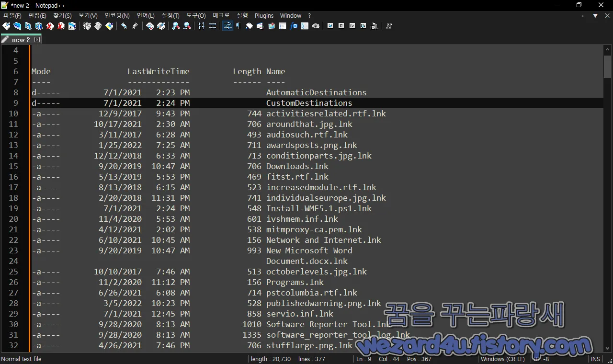Screen dimensions: 613x364
Task: Click the Zoom Out toolbar icon
Action: tap(187, 26)
